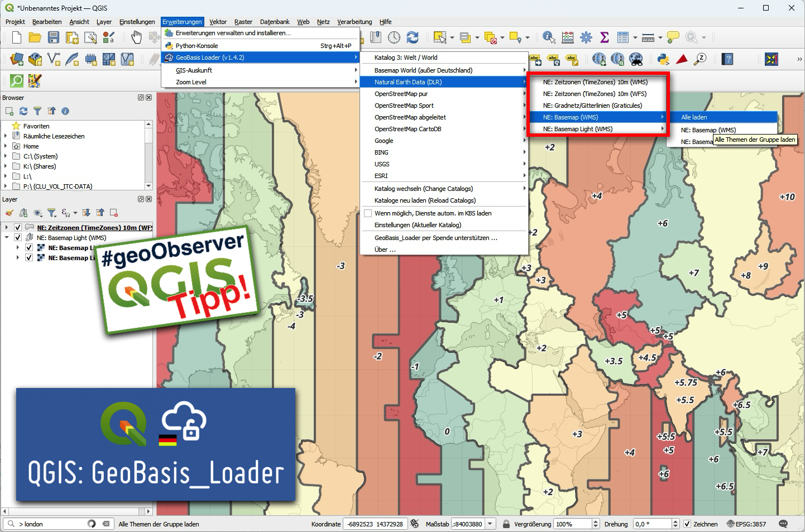Open the Python console from the toolbar
The height and width of the screenshot is (532, 805).
663,59
